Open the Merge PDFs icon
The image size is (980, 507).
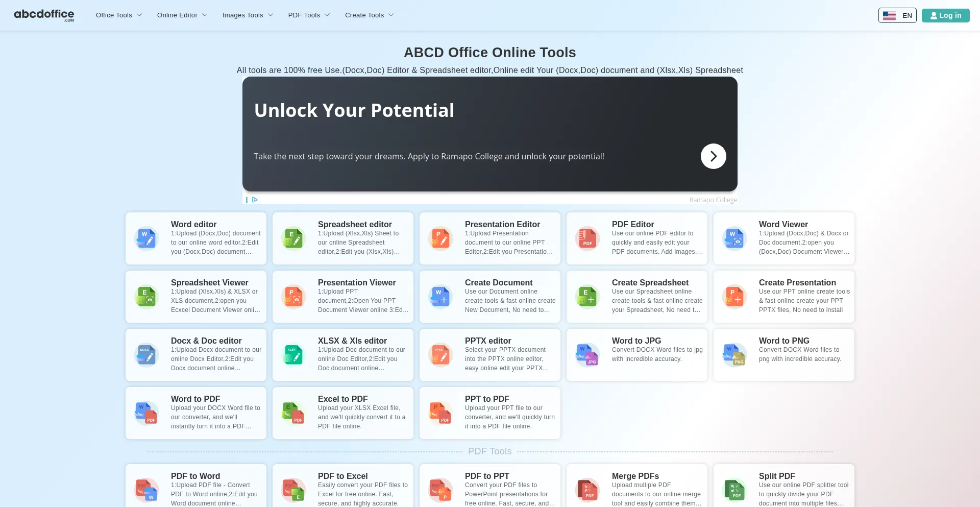(587, 490)
